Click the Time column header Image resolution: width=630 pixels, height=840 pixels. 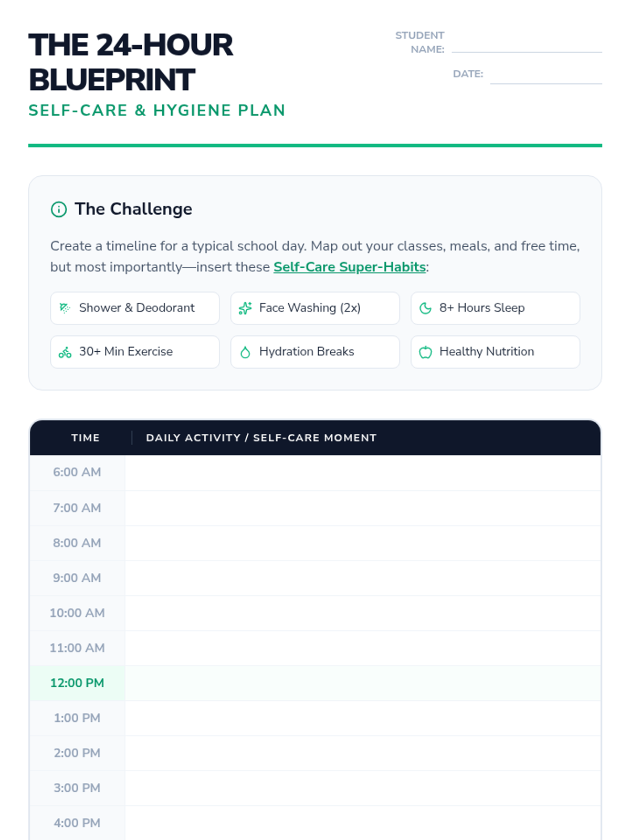86,438
